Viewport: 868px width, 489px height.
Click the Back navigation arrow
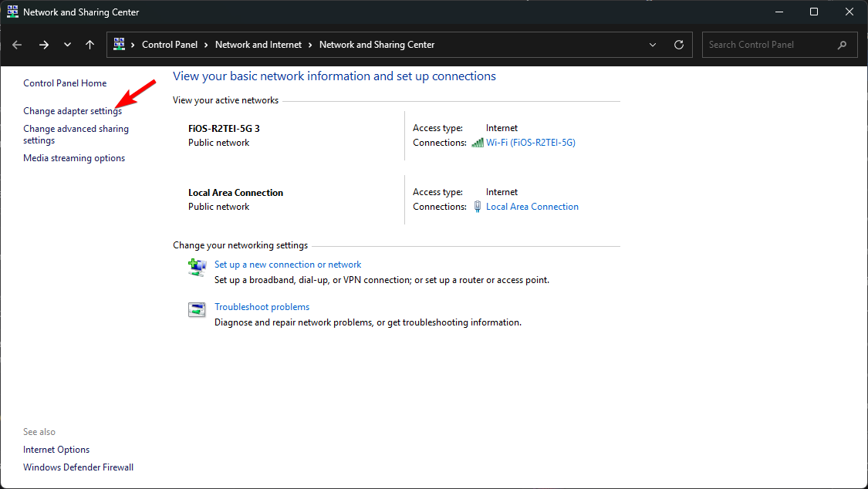17,45
